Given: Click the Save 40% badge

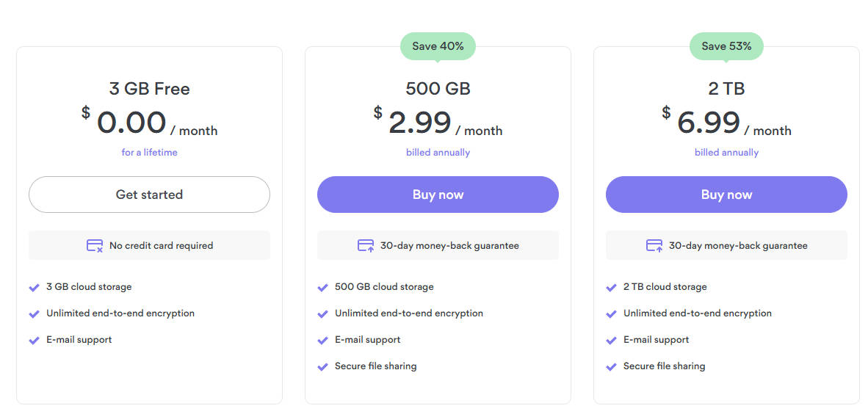Looking at the screenshot, I should point(438,46).
